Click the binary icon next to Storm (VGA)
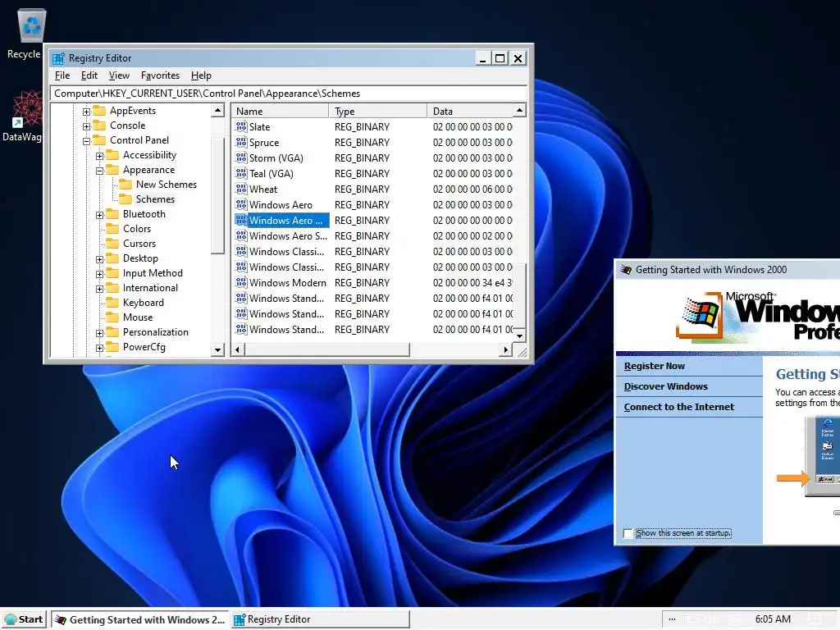This screenshot has width=840, height=630. click(x=241, y=158)
